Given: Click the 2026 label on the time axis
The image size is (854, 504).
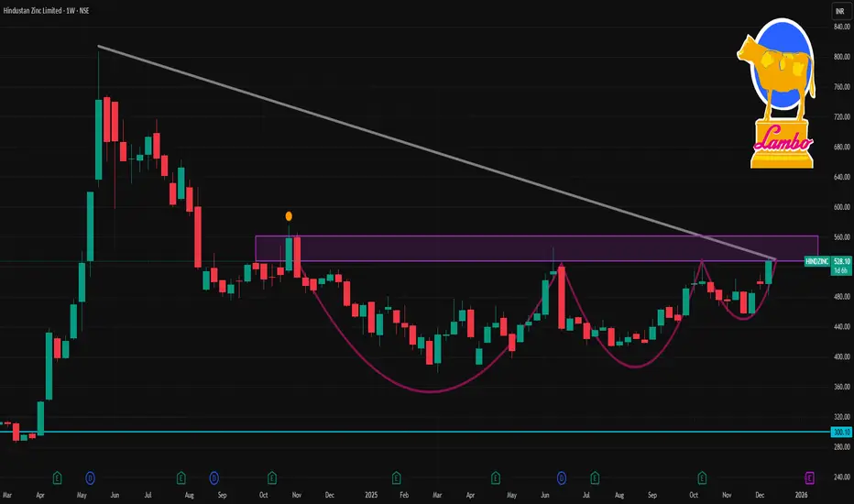Looking at the screenshot, I should click(801, 495).
